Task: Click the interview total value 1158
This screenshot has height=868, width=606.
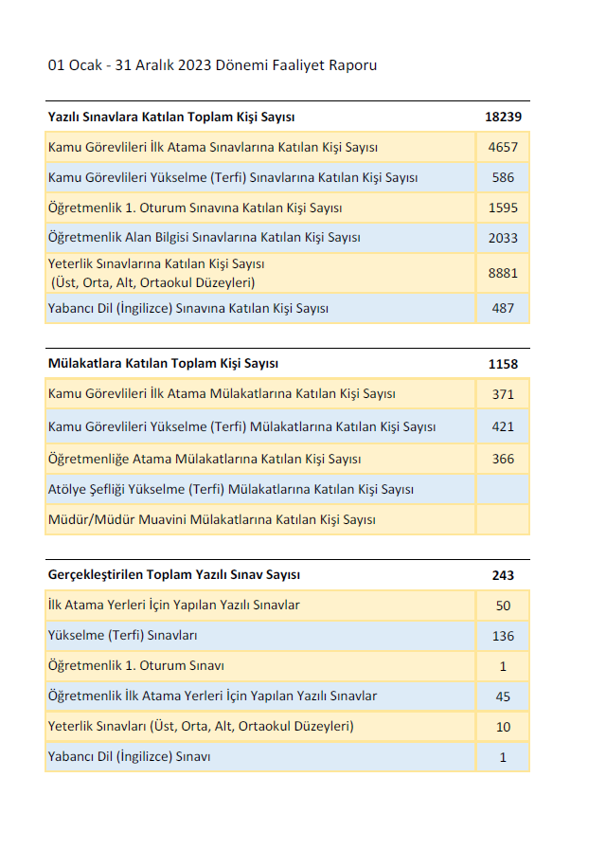Action: pos(503,364)
